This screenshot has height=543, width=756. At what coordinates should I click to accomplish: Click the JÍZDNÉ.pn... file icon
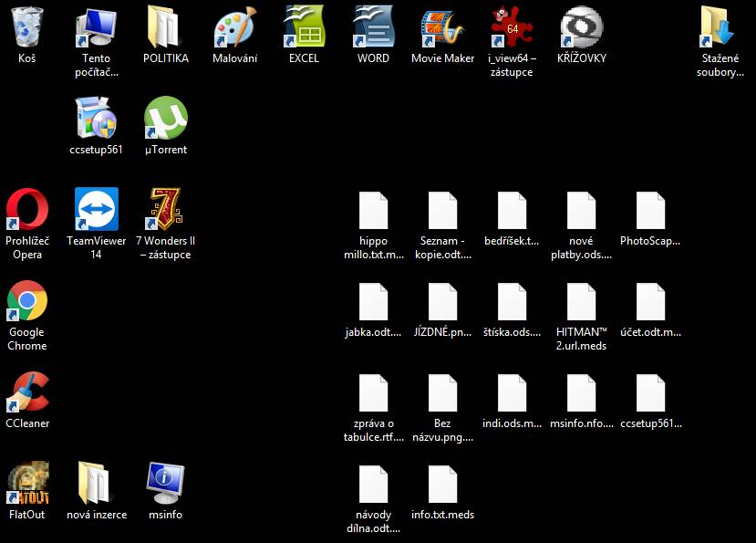coord(442,302)
